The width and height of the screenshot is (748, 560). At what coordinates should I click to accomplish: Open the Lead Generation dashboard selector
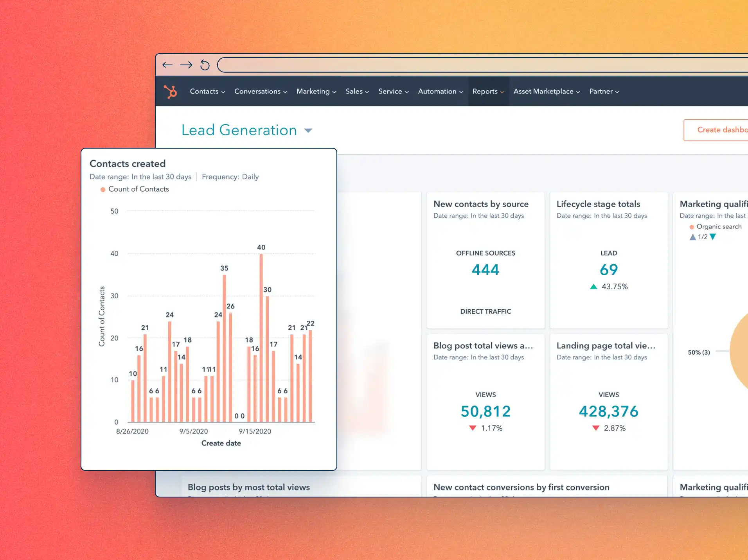pyautogui.click(x=308, y=131)
